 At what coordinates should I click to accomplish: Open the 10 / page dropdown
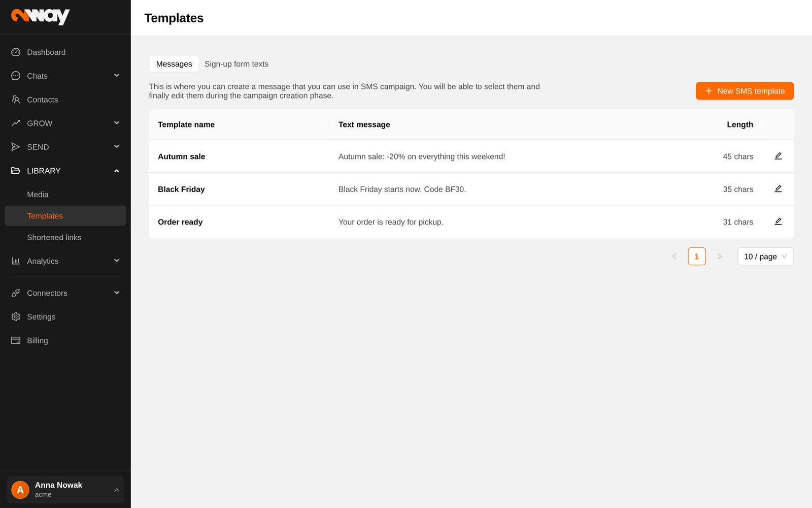point(765,257)
